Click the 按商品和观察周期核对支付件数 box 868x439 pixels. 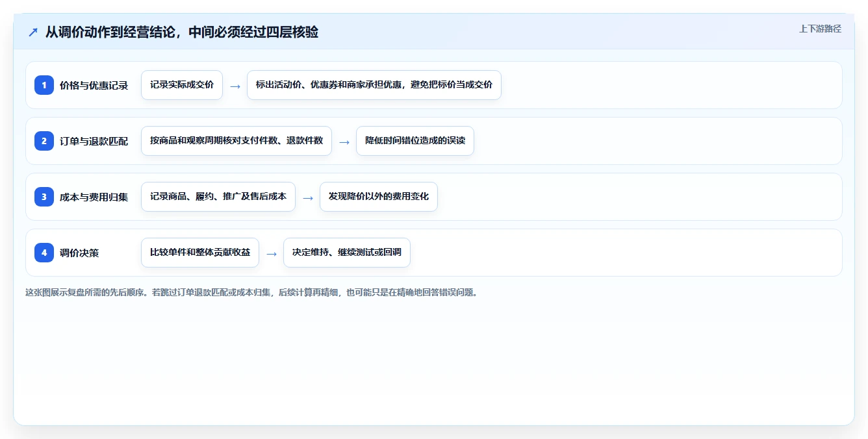point(236,141)
